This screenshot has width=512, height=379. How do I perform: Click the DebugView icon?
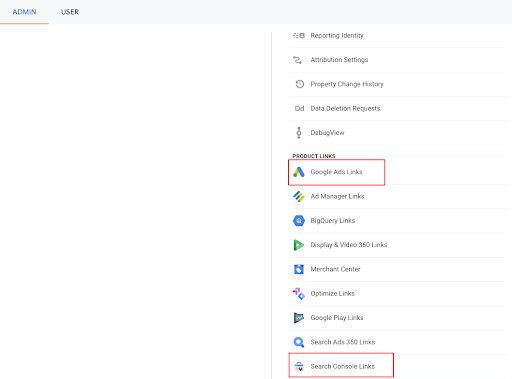click(299, 133)
